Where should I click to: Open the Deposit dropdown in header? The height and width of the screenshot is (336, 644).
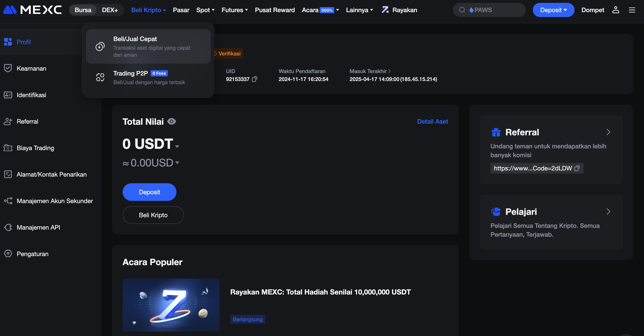pyautogui.click(x=553, y=10)
